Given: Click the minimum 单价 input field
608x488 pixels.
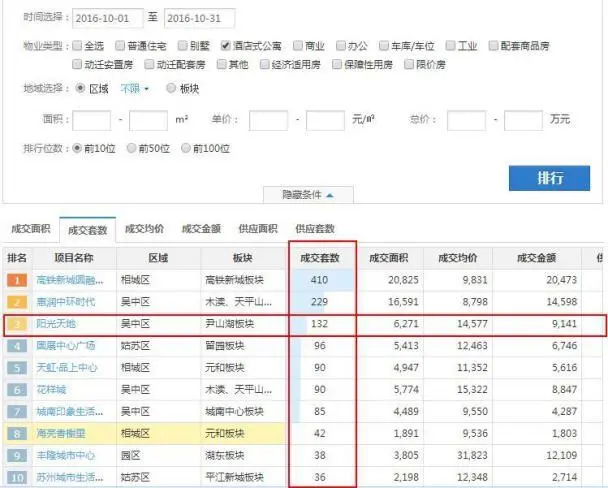Looking at the screenshot, I should (x=268, y=121).
